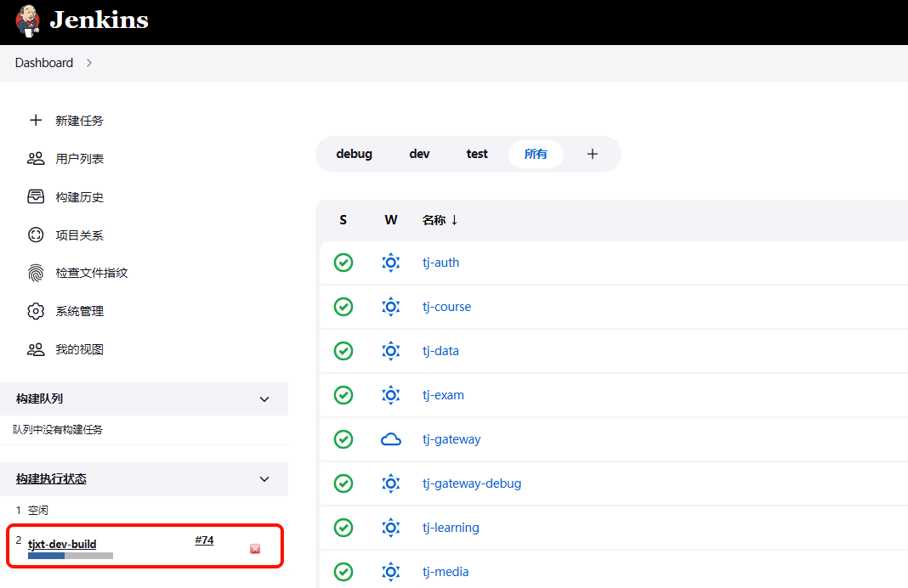Screen dimensions: 908x588
Task: Click the people icon beside 用户列表
Action: pos(36,159)
